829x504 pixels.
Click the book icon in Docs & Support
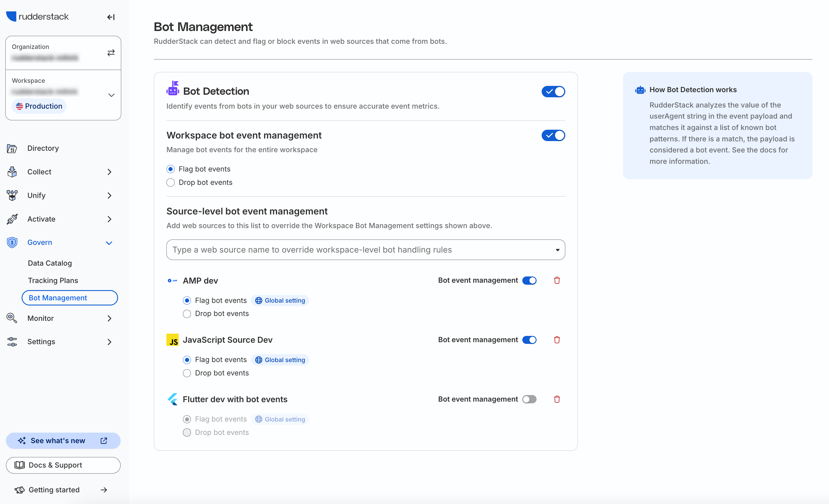click(x=20, y=465)
